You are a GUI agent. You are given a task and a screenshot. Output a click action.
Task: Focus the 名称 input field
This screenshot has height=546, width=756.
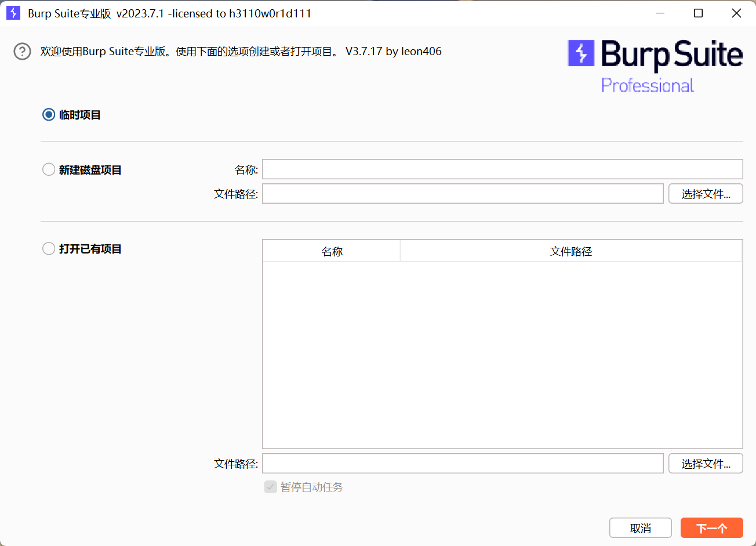[x=503, y=169]
